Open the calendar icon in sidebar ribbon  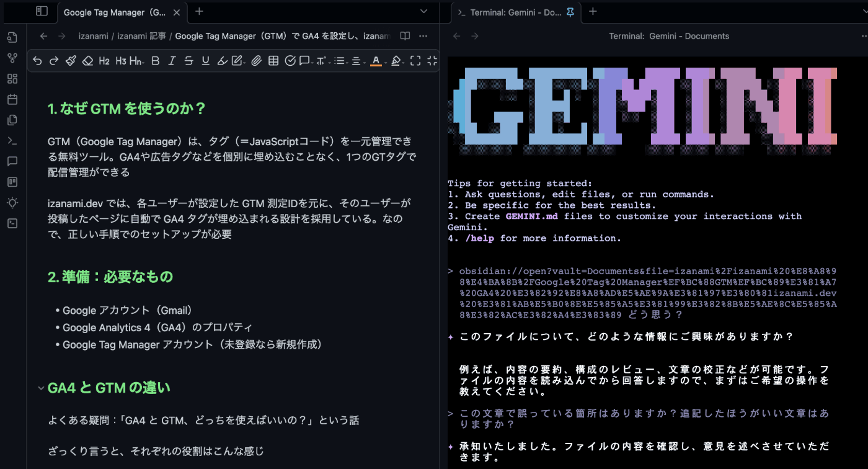click(x=12, y=99)
